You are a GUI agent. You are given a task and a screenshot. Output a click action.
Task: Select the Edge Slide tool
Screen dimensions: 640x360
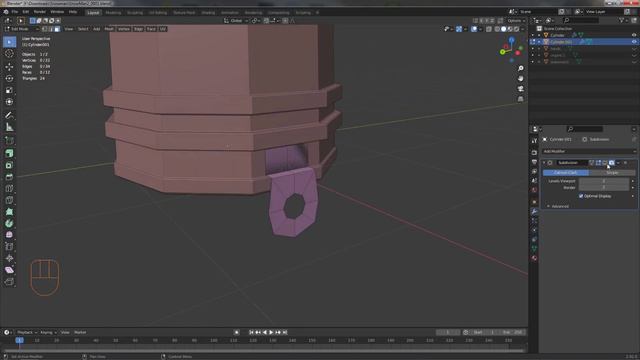pos(9,247)
